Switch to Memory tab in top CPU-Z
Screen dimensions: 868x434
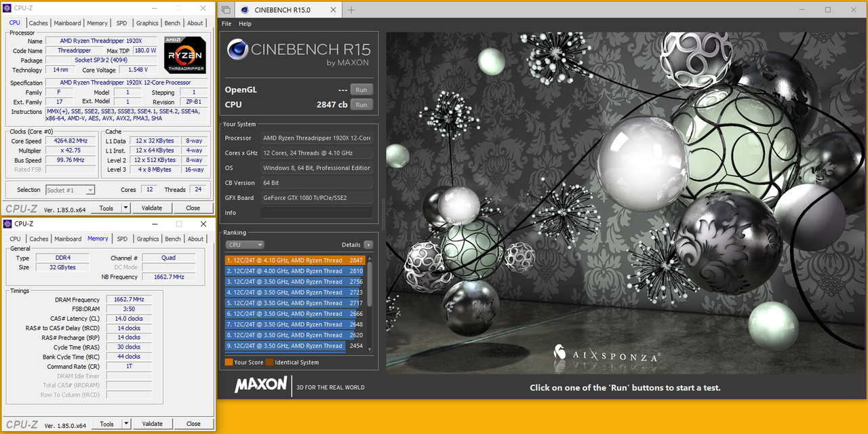tap(97, 23)
